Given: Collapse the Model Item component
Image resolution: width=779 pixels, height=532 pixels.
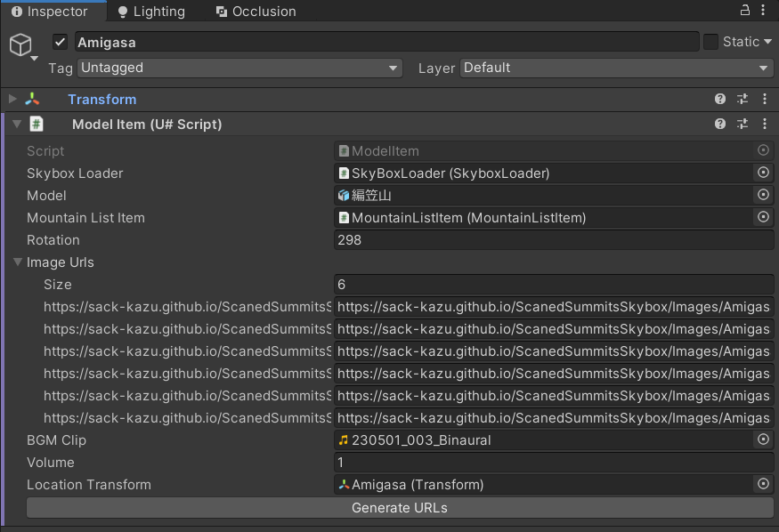Looking at the screenshot, I should pos(17,124).
